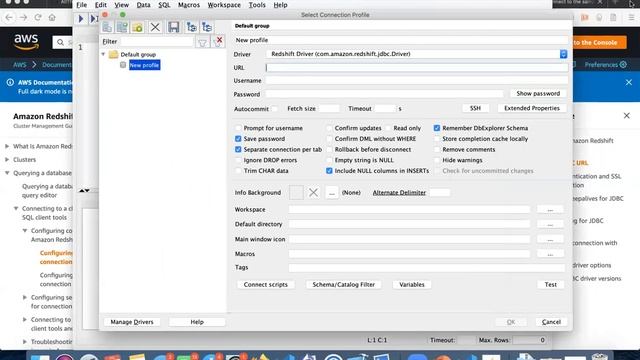Delete the selected profile X icon

[155, 27]
